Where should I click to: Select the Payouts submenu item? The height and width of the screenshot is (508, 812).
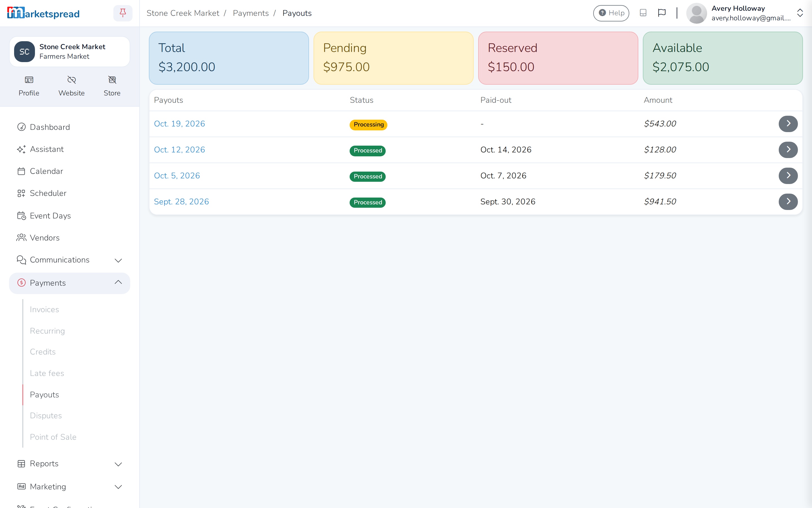[44, 395]
